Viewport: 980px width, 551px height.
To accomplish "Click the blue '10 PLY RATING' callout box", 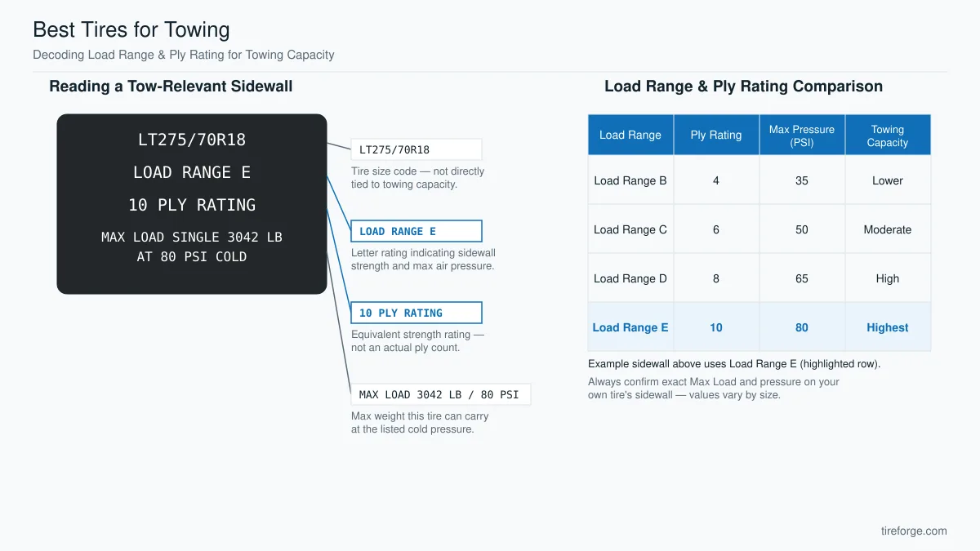I will pyautogui.click(x=416, y=313).
